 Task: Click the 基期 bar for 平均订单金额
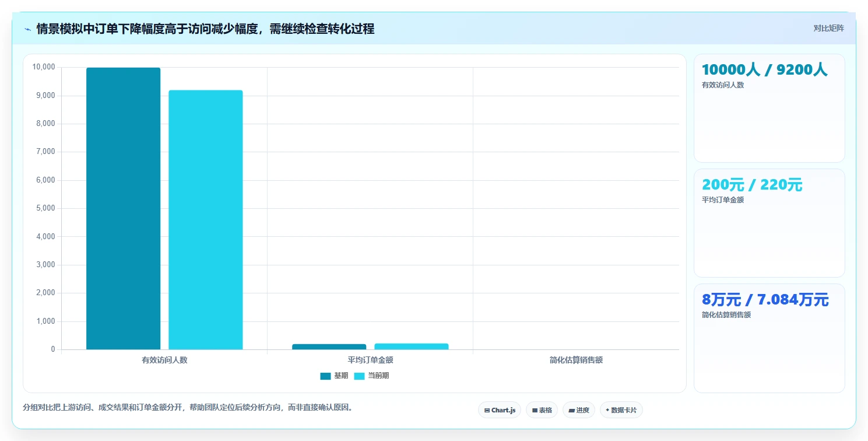tap(329, 346)
